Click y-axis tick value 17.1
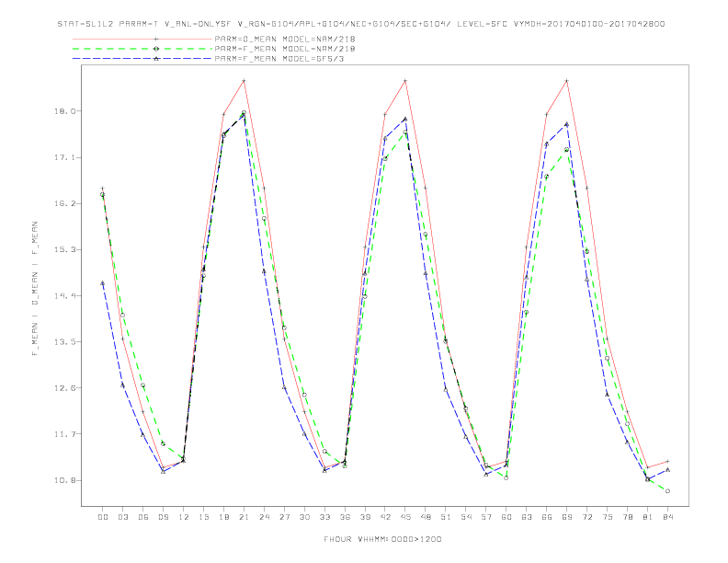728x563 pixels. (65, 157)
